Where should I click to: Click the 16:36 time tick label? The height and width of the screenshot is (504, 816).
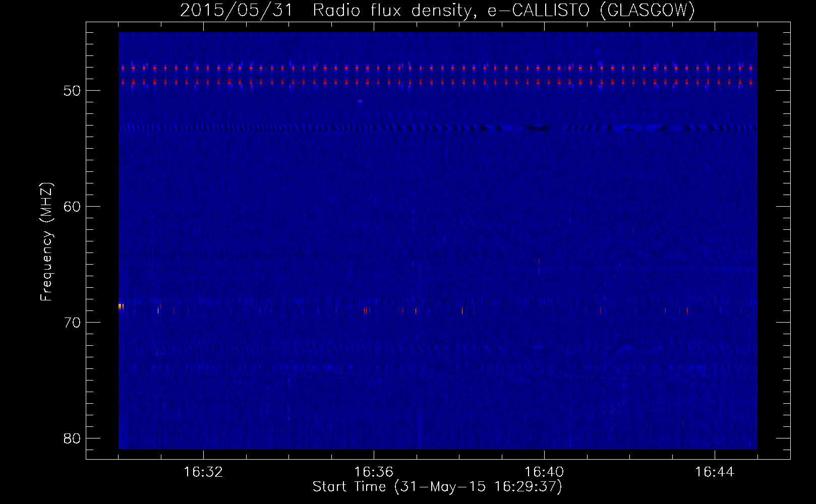click(374, 472)
